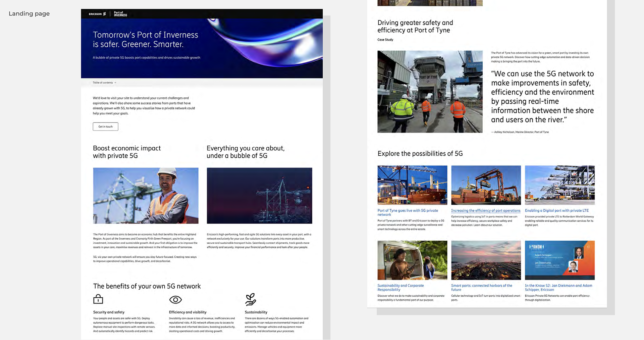Viewport: 644px width, 340px height.
Task: Open Port of Tyne goes live link
Action: pyautogui.click(x=408, y=212)
